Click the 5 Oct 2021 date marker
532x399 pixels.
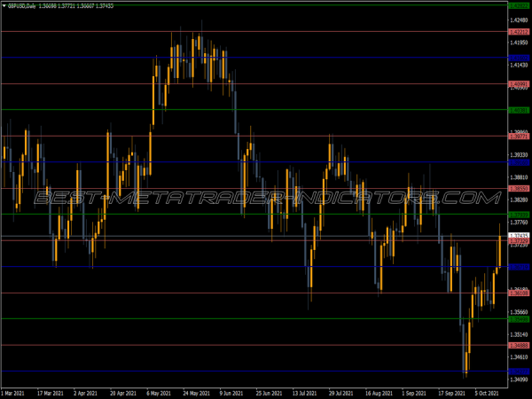click(x=490, y=391)
